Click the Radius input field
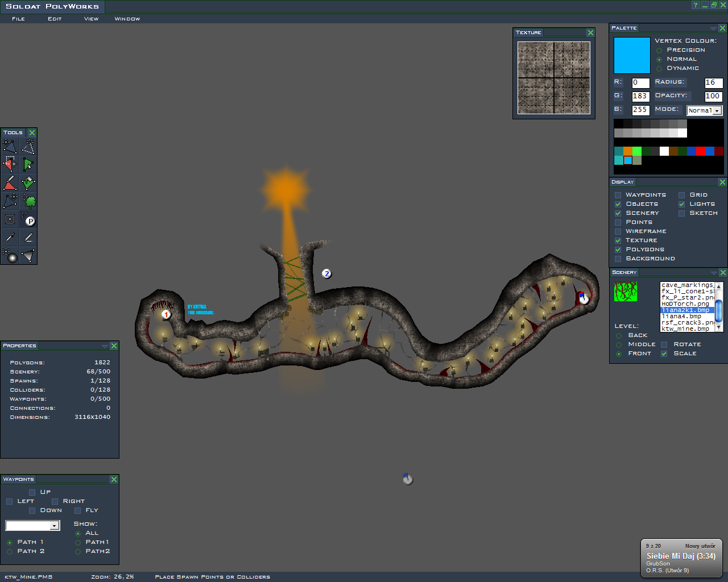728x582 pixels. pos(713,83)
